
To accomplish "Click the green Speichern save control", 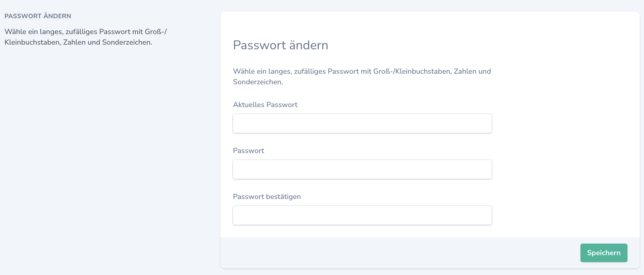I will (x=604, y=253).
